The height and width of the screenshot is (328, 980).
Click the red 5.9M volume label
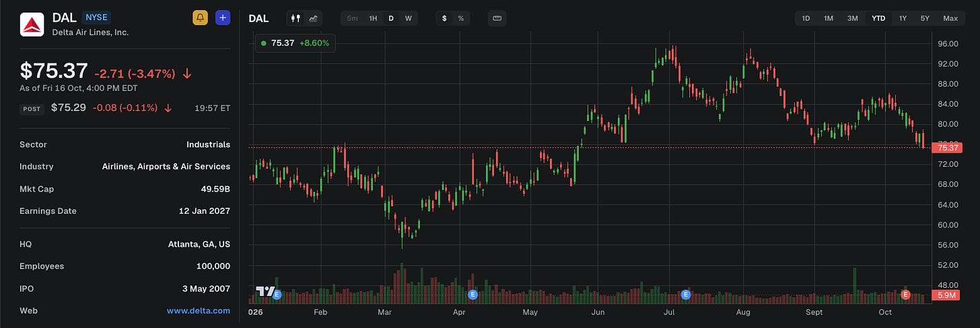pyautogui.click(x=947, y=295)
